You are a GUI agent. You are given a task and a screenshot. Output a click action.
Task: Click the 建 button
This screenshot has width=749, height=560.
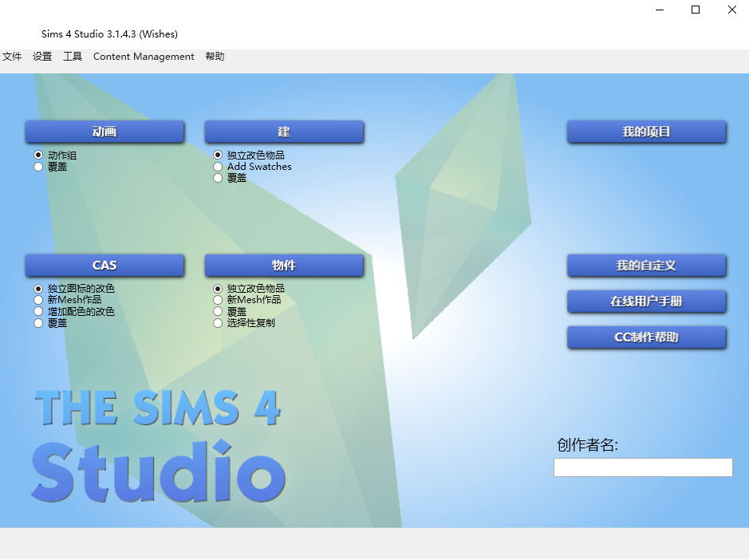(284, 132)
